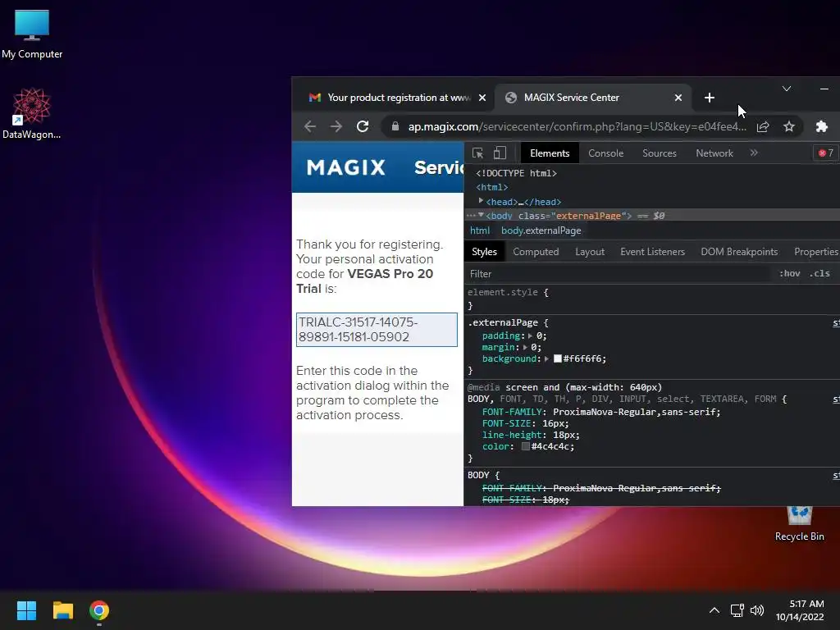The height and width of the screenshot is (630, 840).
Task: Close the MAGIX Service Center tab
Action: click(678, 98)
